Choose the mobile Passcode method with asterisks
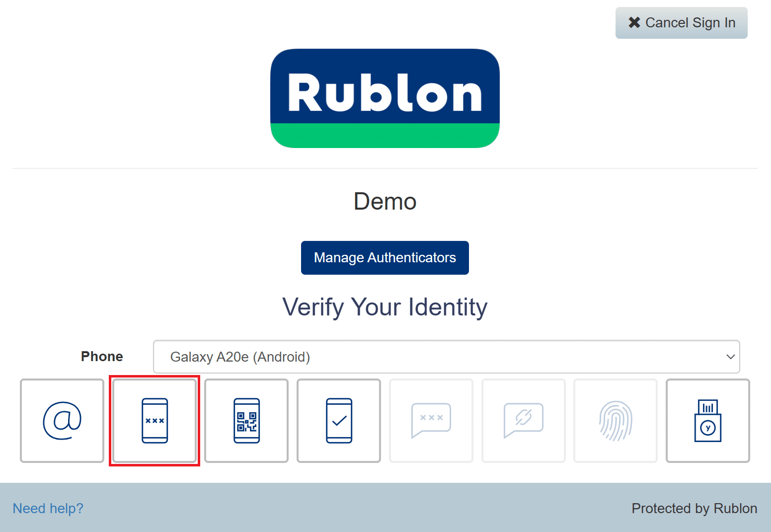The image size is (771, 532). [x=154, y=421]
